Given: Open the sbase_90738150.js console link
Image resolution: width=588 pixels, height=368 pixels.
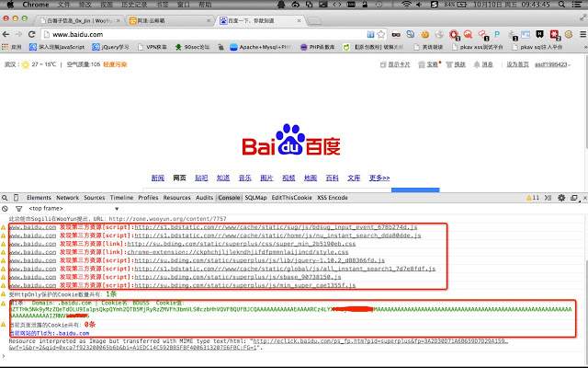Looking at the screenshot, I should point(238,277).
